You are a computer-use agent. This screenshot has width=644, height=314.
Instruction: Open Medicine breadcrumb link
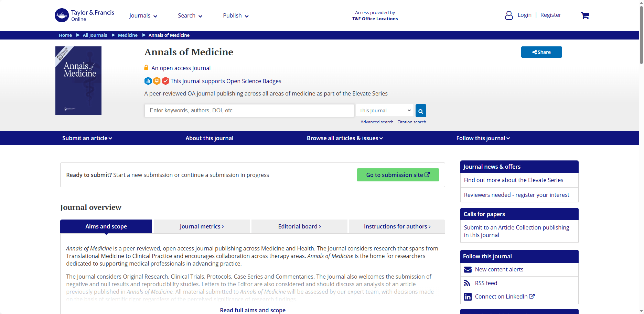[128, 35]
